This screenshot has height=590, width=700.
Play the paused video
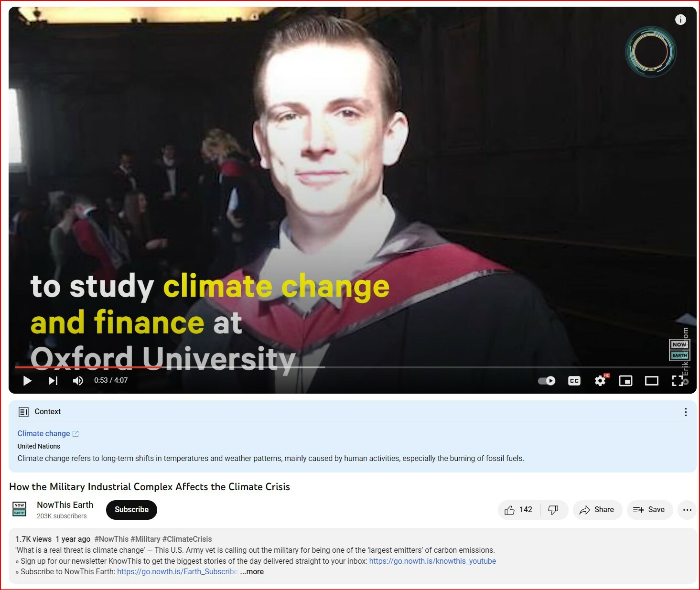click(27, 381)
